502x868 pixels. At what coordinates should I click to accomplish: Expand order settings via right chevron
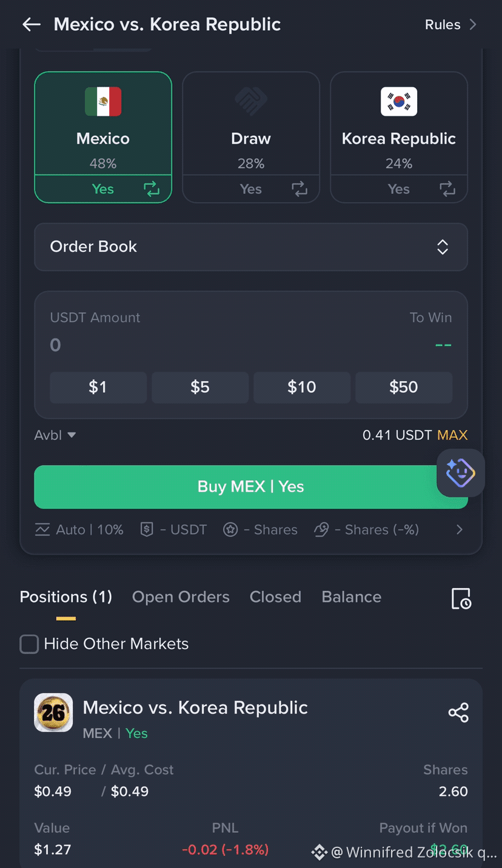pyautogui.click(x=460, y=530)
